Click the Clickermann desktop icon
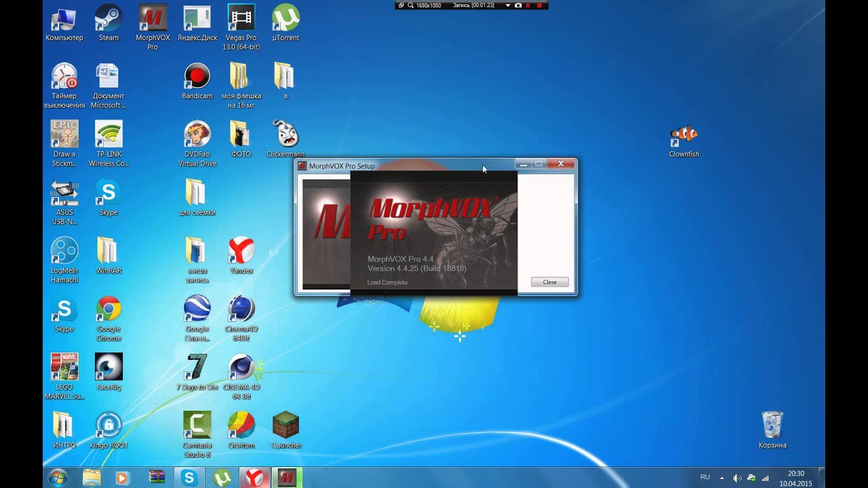Screen dimensions: 868x488 pyautogui.click(x=285, y=140)
